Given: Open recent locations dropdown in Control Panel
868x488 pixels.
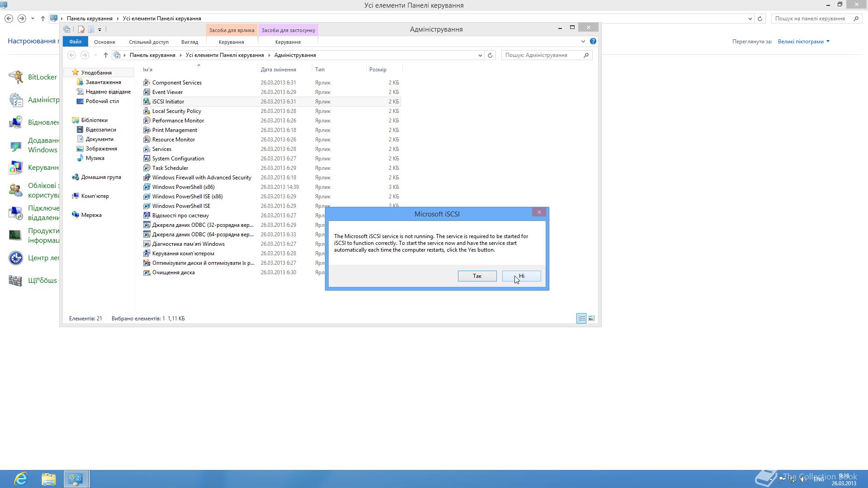Looking at the screenshot, I should (x=33, y=19).
